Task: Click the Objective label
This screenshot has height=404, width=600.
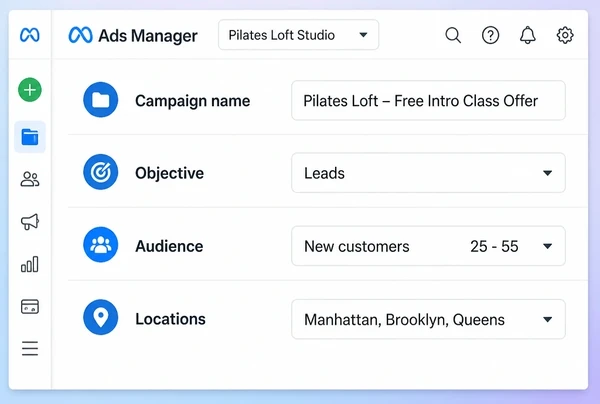Action: [170, 173]
